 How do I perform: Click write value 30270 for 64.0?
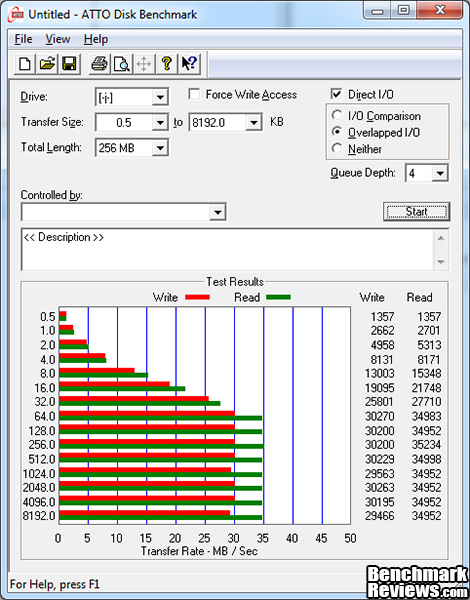tap(379, 416)
